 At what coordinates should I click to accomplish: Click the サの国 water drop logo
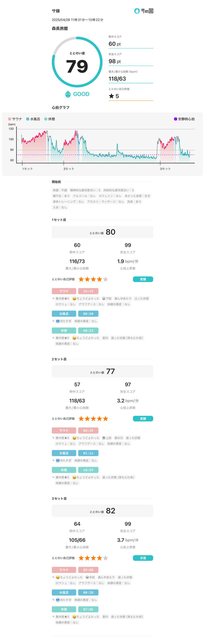137,11
